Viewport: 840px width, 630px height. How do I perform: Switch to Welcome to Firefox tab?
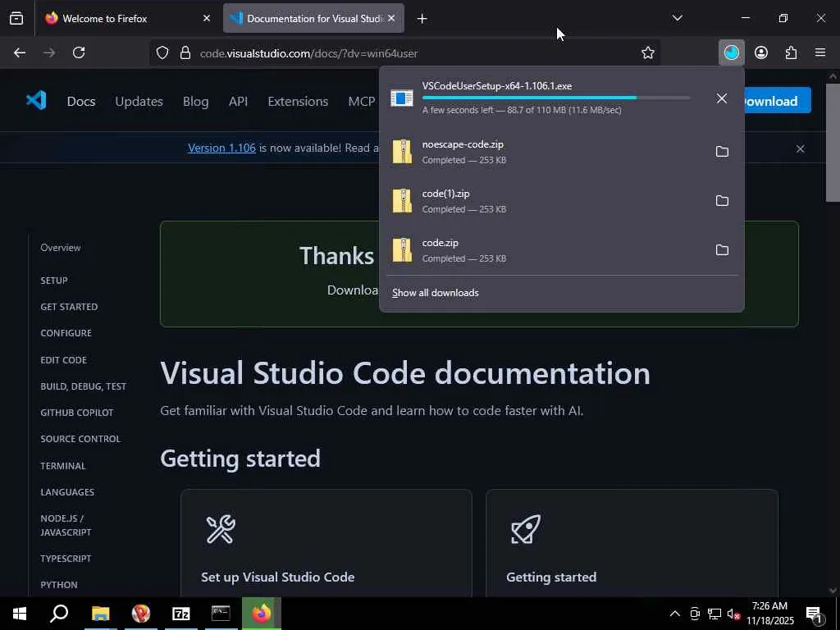(x=127, y=19)
